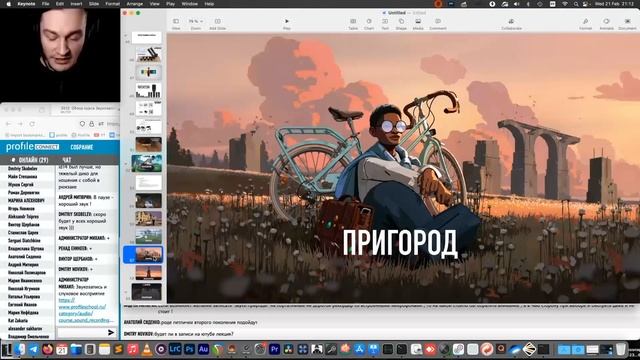Launch Photoshop from the Dock
The image size is (640, 360).
[x=189, y=349]
